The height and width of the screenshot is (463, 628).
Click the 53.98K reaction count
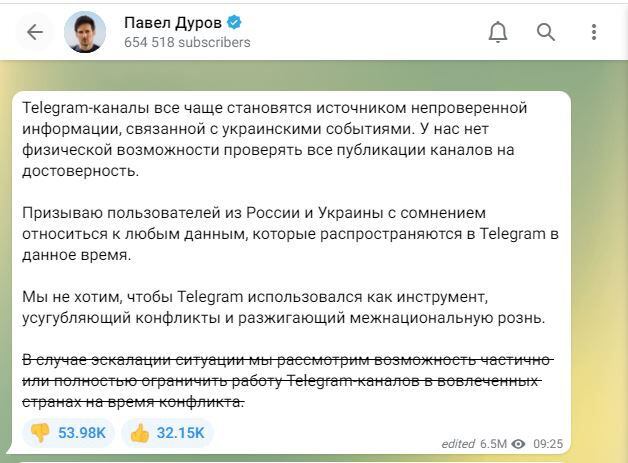click(x=82, y=432)
